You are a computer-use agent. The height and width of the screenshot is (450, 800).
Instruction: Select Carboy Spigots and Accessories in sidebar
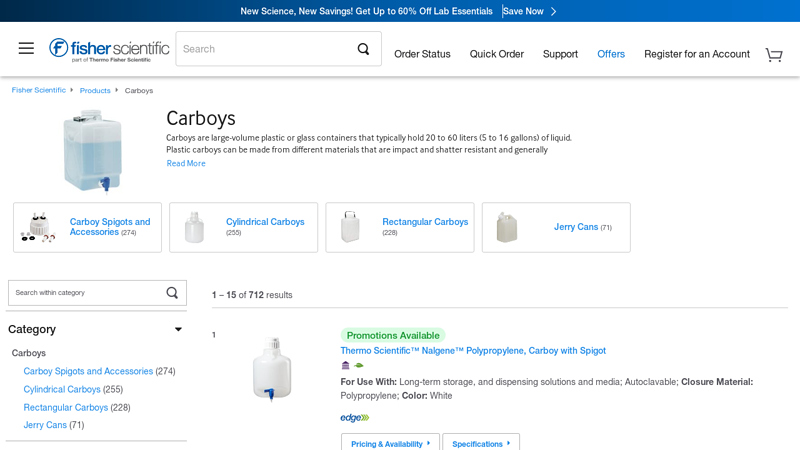coord(88,371)
